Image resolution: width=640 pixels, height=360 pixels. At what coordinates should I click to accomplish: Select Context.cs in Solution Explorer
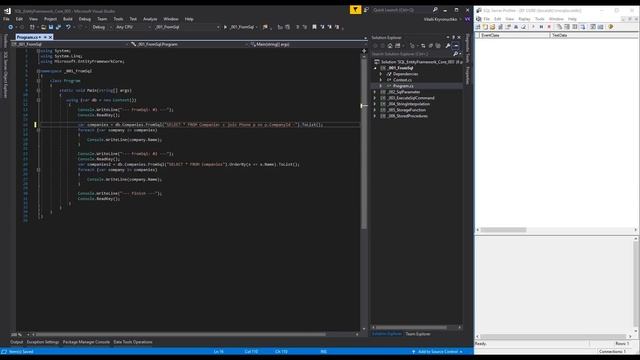402,80
